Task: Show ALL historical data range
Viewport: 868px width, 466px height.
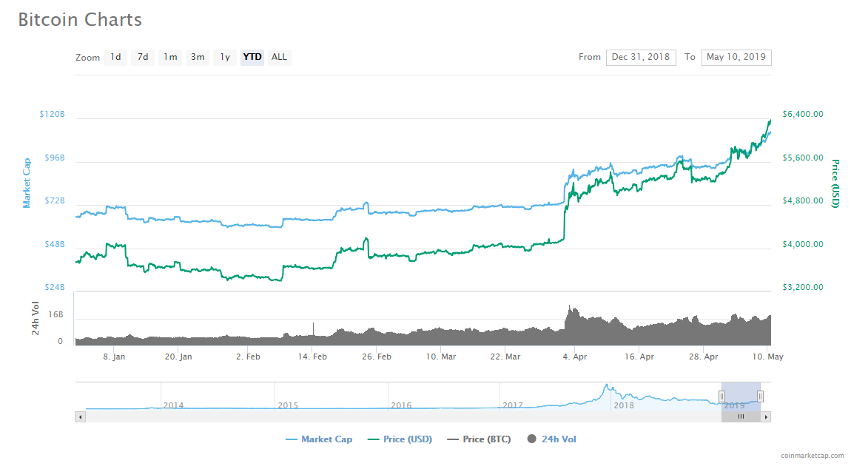Action: click(279, 57)
